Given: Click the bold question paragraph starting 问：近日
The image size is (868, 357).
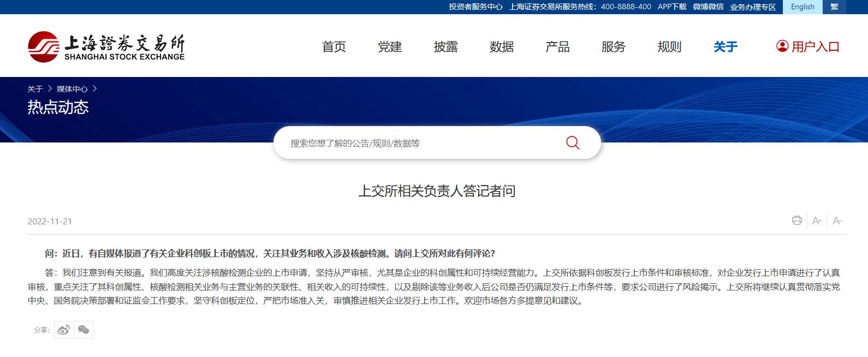Looking at the screenshot, I should [270, 253].
